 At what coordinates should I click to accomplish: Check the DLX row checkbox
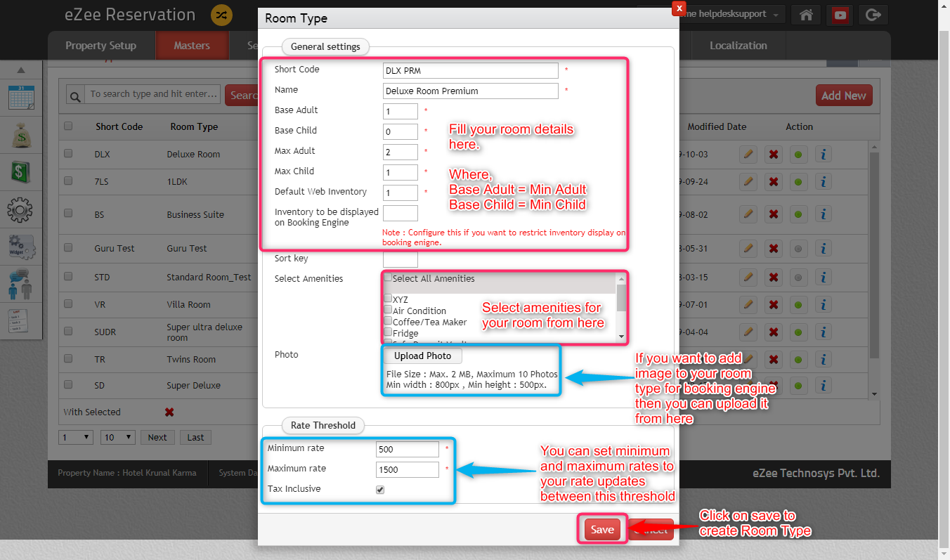click(68, 153)
